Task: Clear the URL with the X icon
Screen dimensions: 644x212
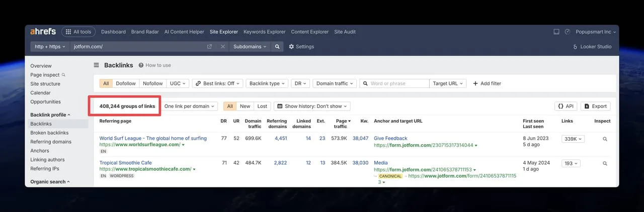Action: pyautogui.click(x=223, y=47)
